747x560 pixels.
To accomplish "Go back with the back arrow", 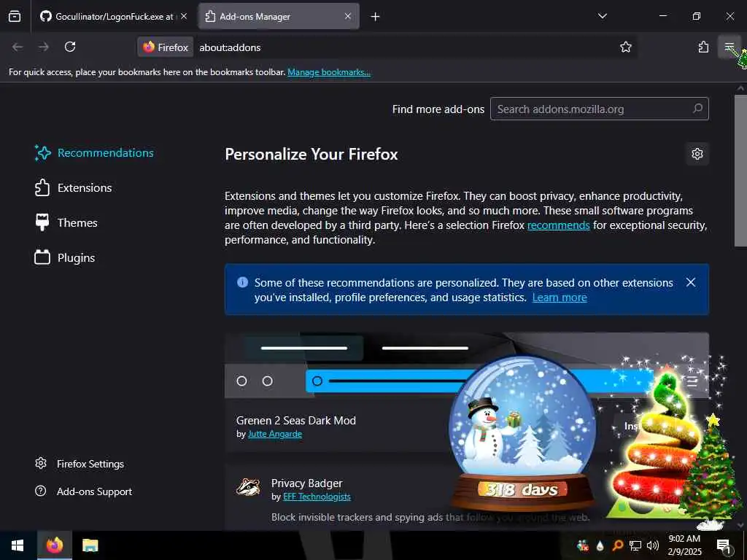I will point(18,47).
